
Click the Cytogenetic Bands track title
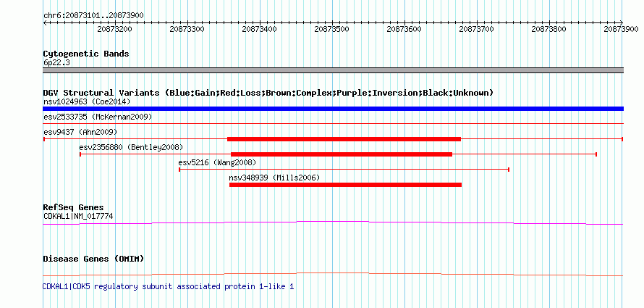click(86, 54)
